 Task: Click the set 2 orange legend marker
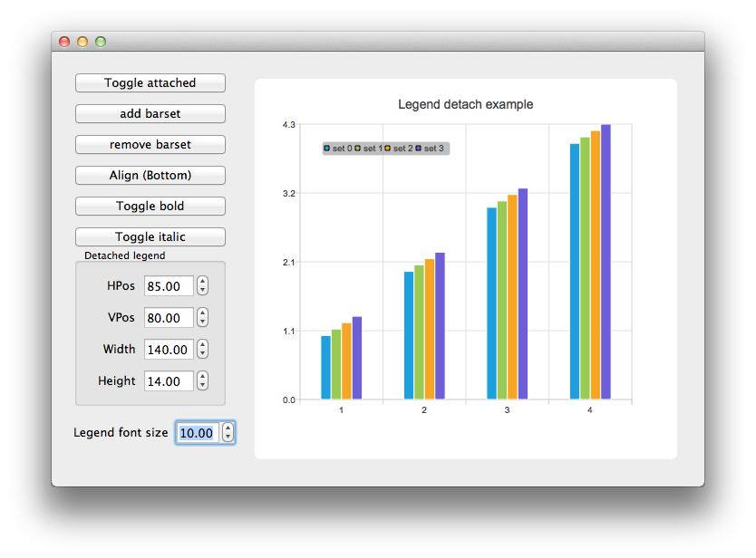[388, 148]
